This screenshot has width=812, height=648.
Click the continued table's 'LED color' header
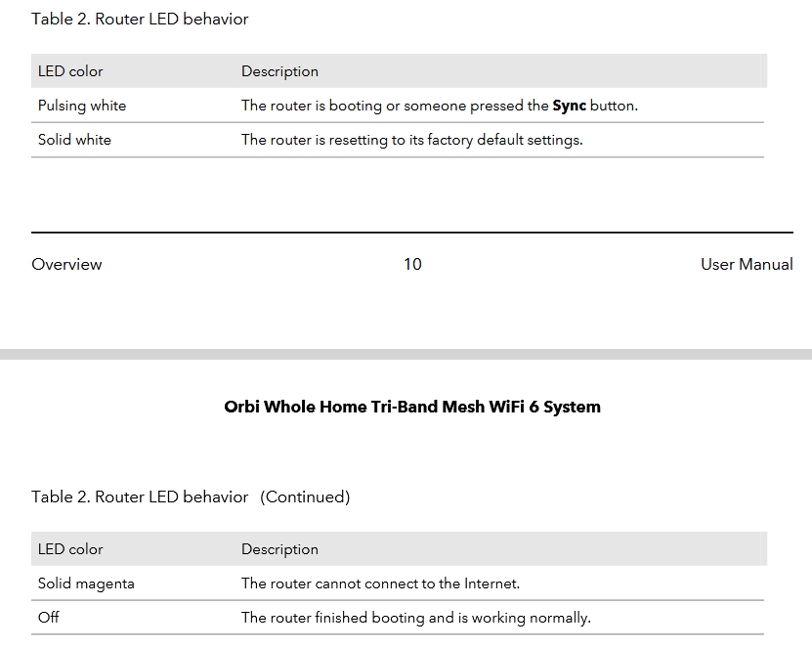(70, 549)
